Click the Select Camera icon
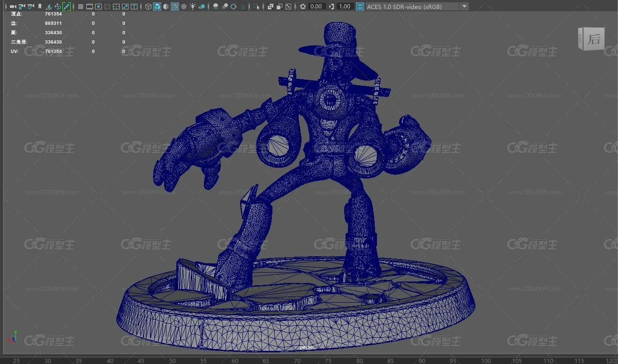 tap(13, 7)
